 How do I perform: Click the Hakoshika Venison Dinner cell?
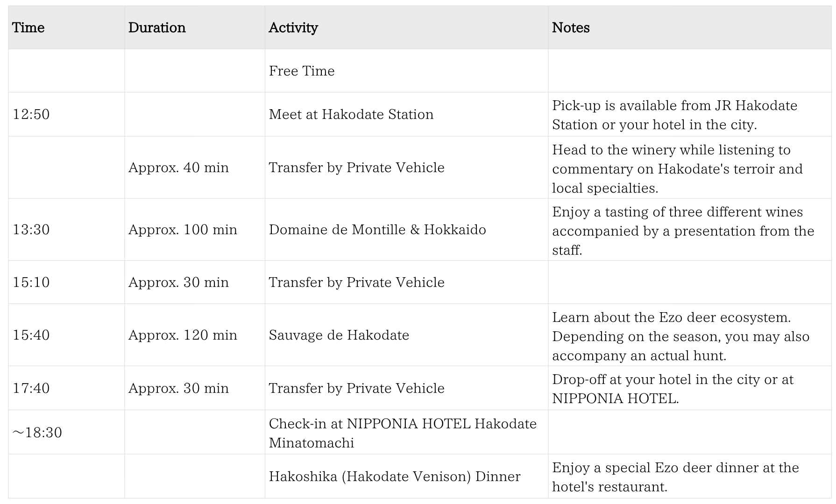point(395,476)
